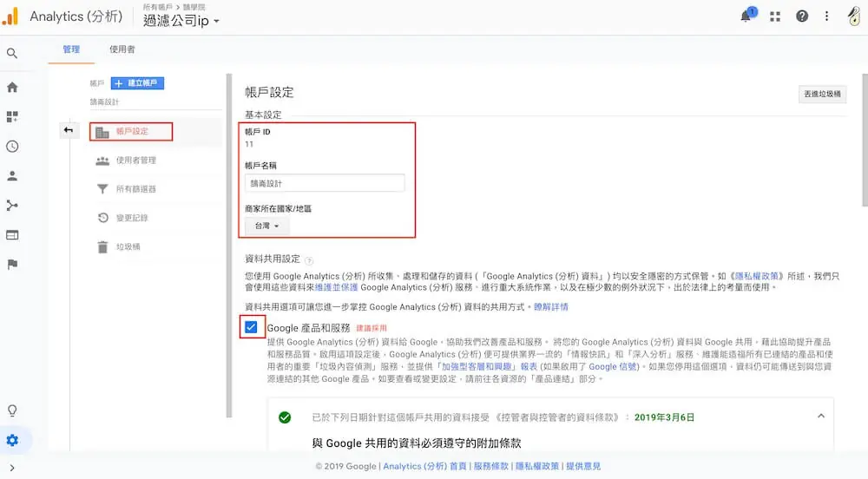This screenshot has height=479, width=868.
Task: Open the 過濾公司ip account selector dropdown
Action: point(181,21)
